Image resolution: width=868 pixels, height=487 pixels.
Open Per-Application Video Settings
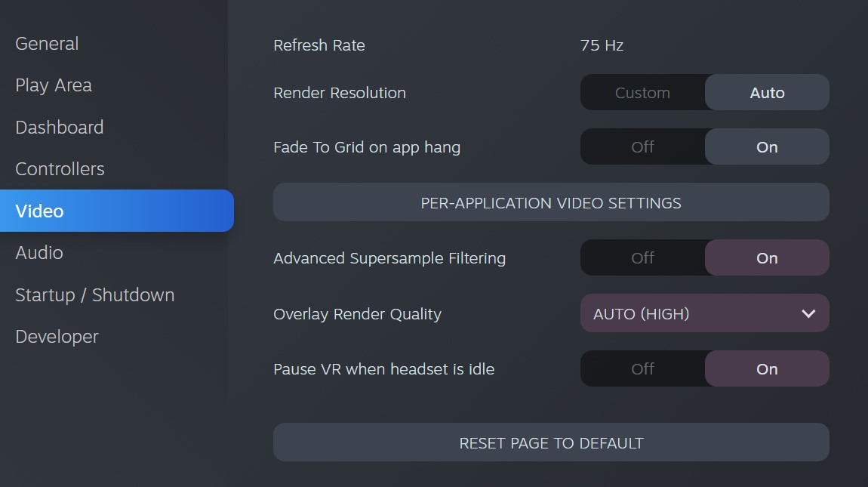(551, 202)
